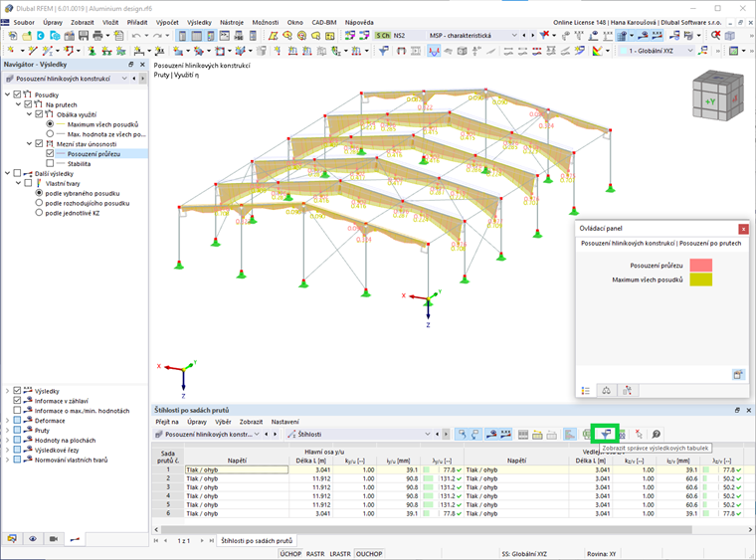This screenshot has width=756, height=560.
Task: Click the color scale display icon
Action: pos(597,51)
